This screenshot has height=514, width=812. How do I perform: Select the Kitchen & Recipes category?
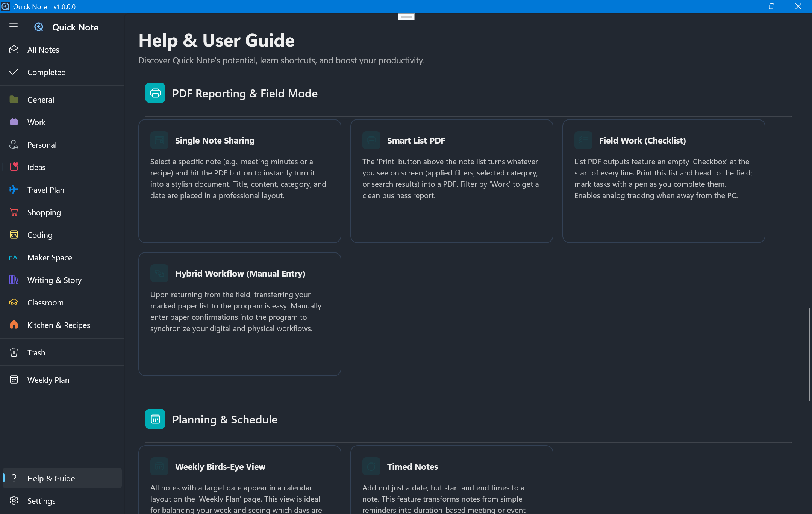59,325
